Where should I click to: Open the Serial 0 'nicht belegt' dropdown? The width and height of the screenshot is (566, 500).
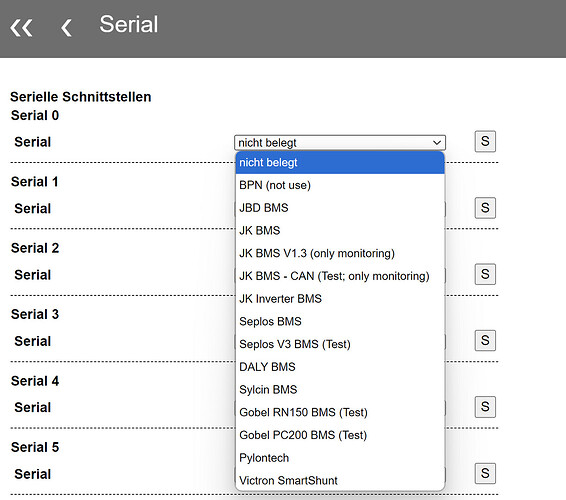tap(340, 143)
